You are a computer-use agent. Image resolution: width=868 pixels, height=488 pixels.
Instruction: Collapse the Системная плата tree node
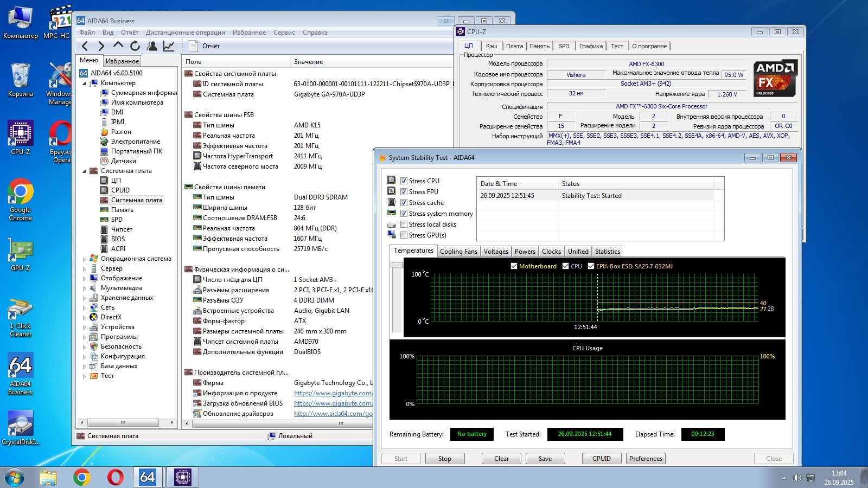coord(84,171)
